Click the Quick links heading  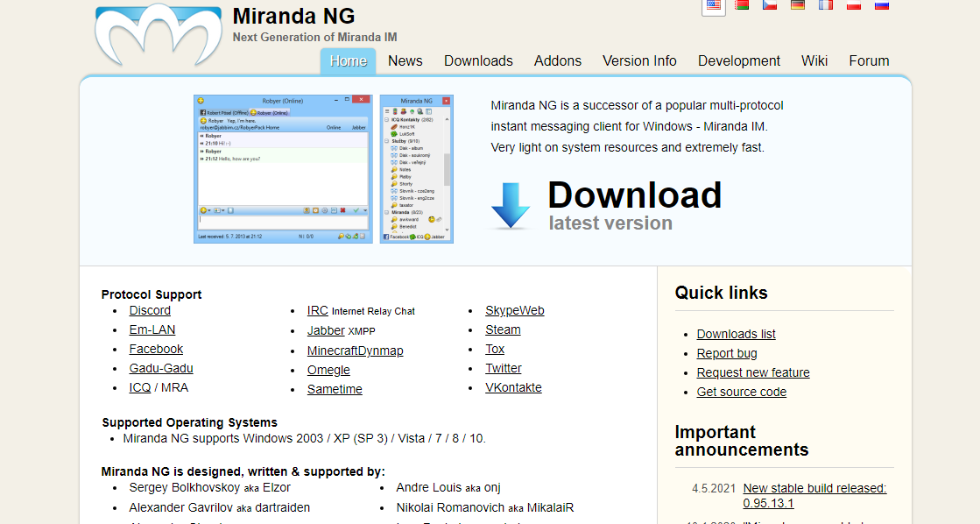point(722,294)
